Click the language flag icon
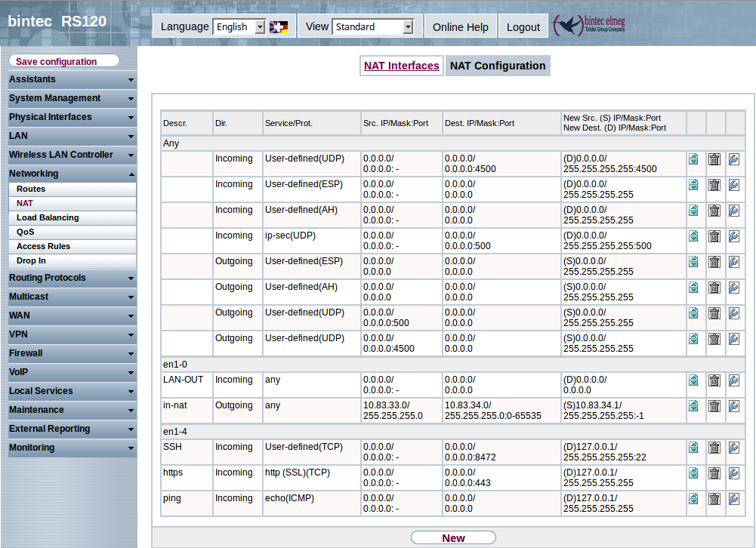Image resolution: width=756 pixels, height=548 pixels. click(279, 27)
